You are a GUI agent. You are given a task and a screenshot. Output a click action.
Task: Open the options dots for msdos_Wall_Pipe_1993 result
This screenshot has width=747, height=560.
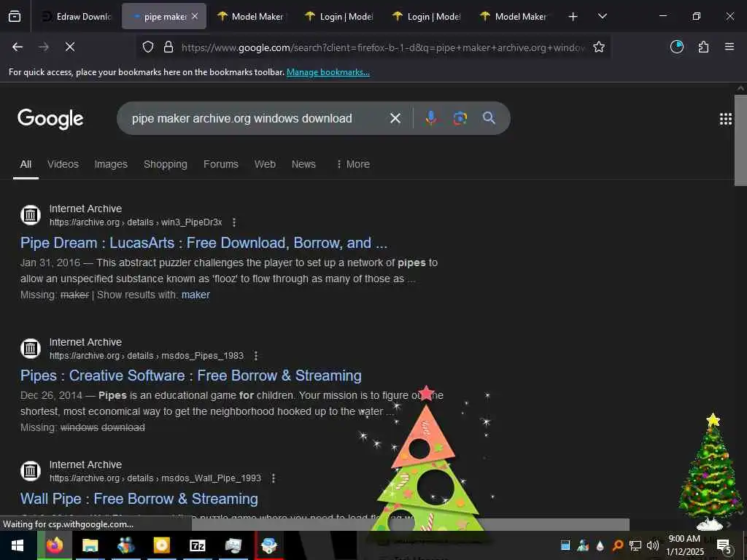pos(274,478)
